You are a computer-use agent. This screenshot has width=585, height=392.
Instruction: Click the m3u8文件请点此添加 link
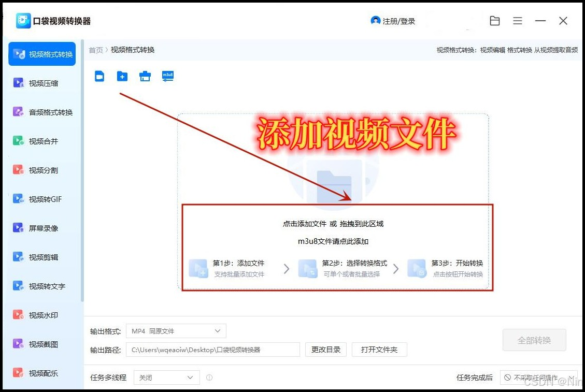tap(333, 241)
